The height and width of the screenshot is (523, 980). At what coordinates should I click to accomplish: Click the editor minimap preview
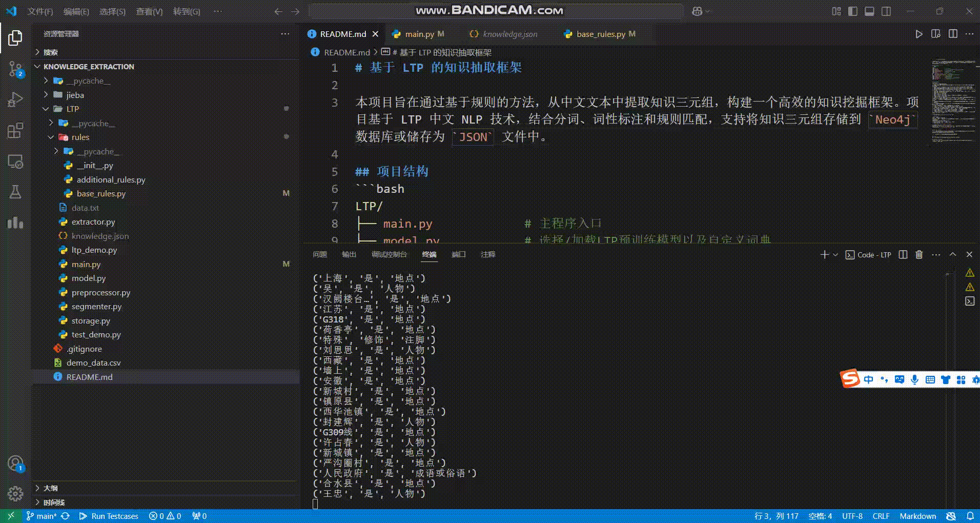952,100
